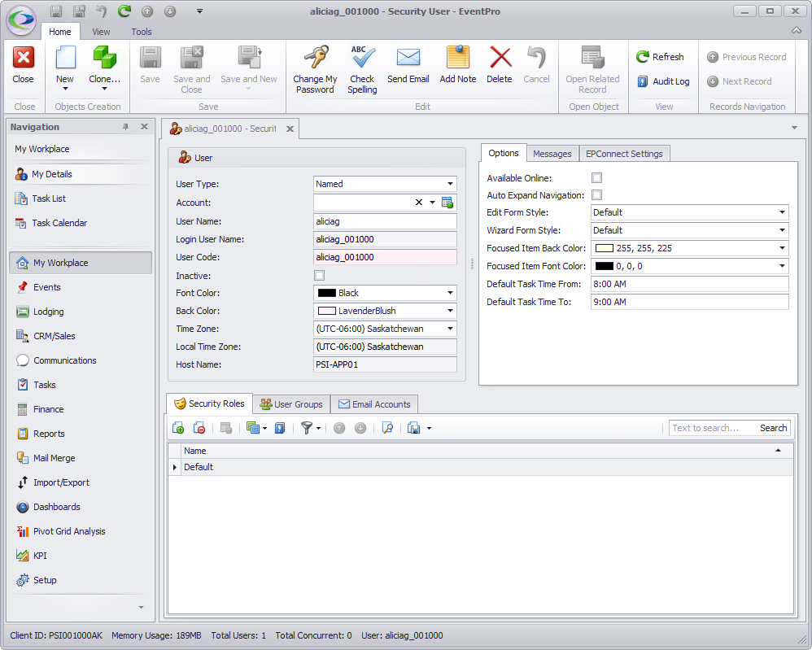Screen dimensions: 812x650
Task: Click the User Name input field
Action: (x=385, y=221)
